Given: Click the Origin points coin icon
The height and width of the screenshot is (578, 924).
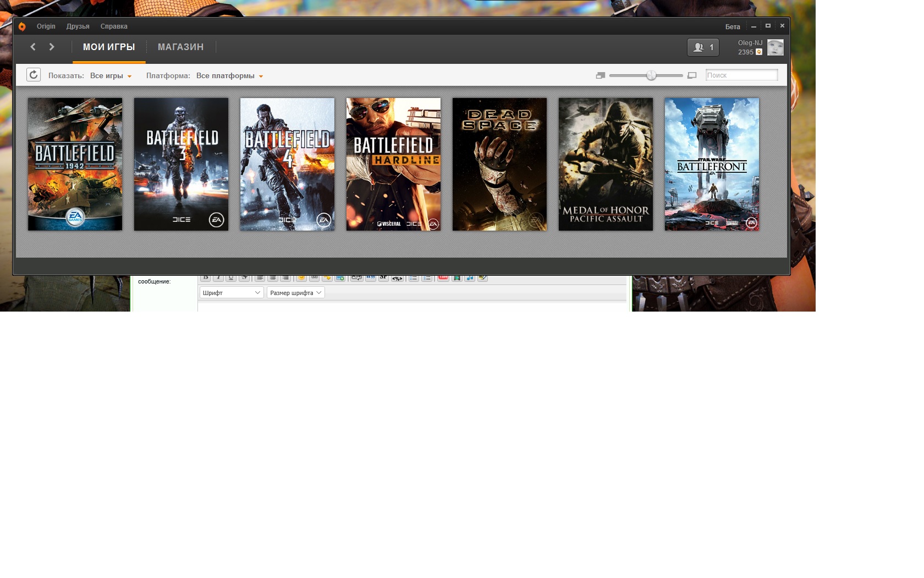Looking at the screenshot, I should click(x=759, y=52).
